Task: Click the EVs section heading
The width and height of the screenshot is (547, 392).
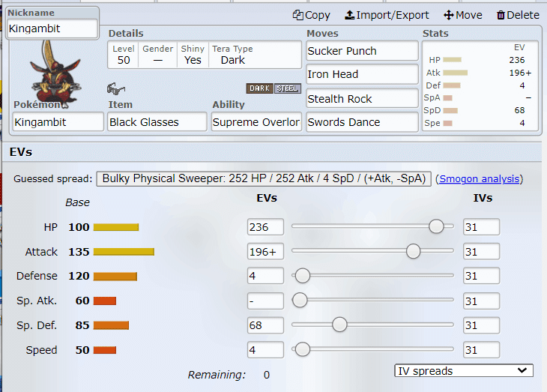Action: point(21,152)
